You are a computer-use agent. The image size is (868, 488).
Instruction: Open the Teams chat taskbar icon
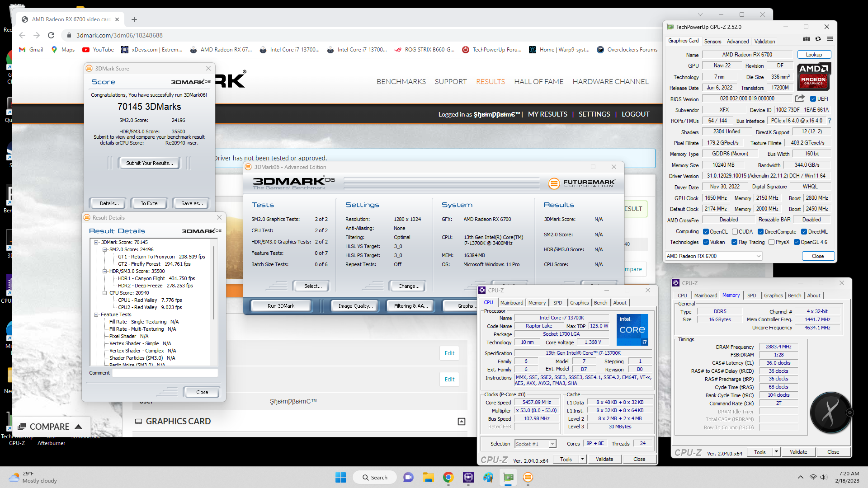pyautogui.click(x=408, y=477)
